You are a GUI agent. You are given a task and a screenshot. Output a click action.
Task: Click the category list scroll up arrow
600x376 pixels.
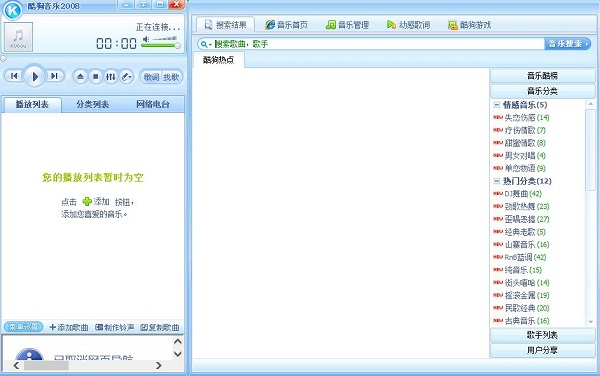[590, 104]
